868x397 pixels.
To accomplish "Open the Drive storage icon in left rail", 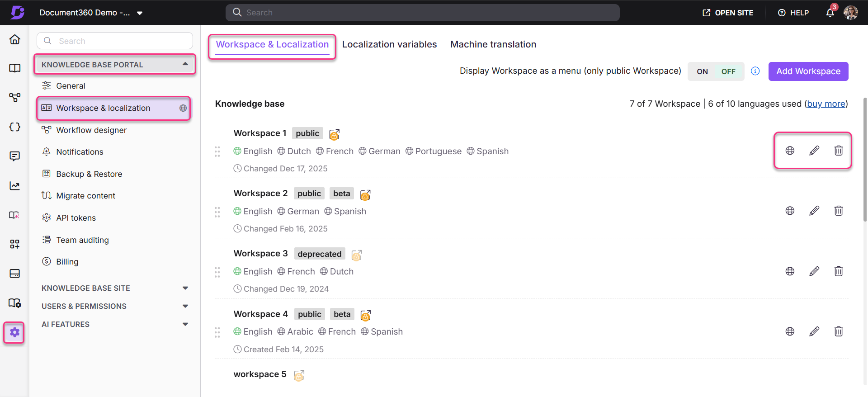I will [x=14, y=274].
